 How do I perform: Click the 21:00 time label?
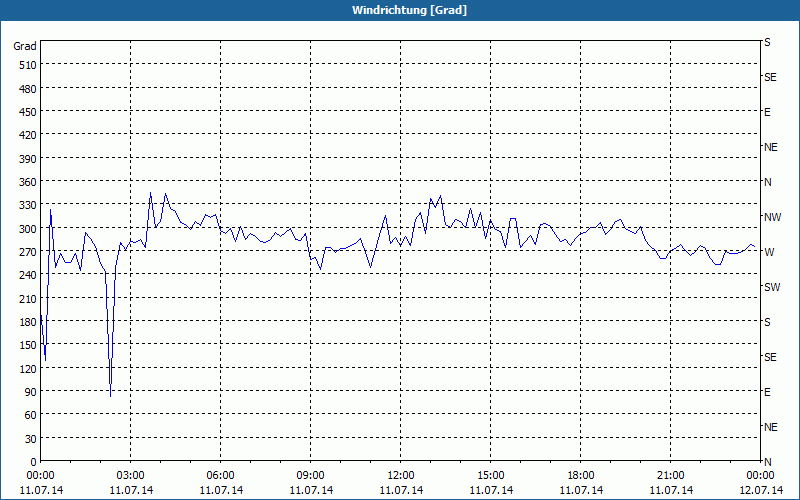[670, 476]
